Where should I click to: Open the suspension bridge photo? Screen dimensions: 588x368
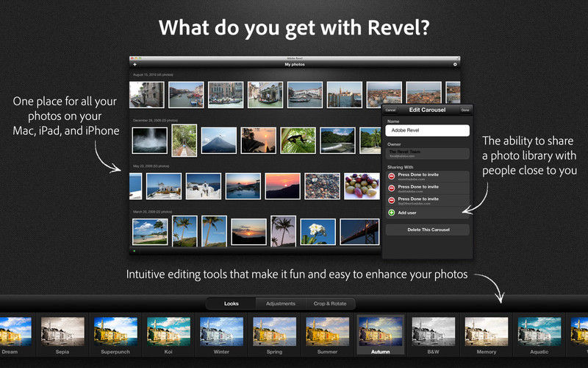[x=359, y=232]
